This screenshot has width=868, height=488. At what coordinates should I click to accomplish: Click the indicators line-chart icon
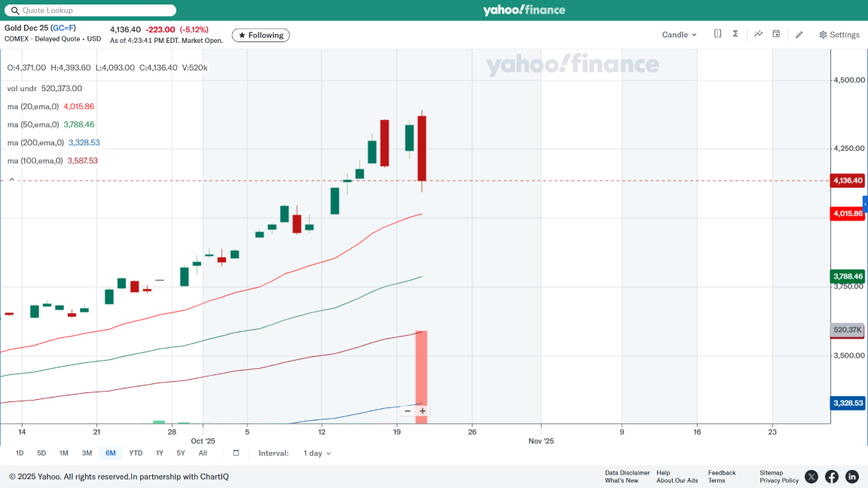pos(759,34)
